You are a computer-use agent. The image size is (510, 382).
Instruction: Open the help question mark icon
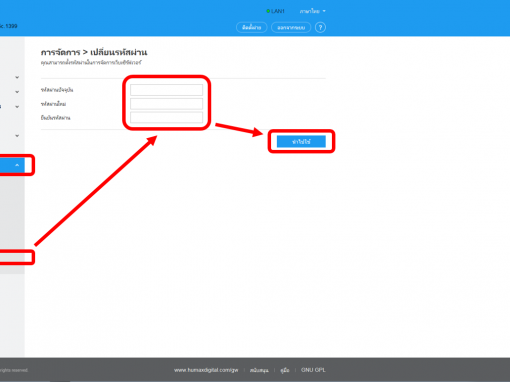point(320,27)
